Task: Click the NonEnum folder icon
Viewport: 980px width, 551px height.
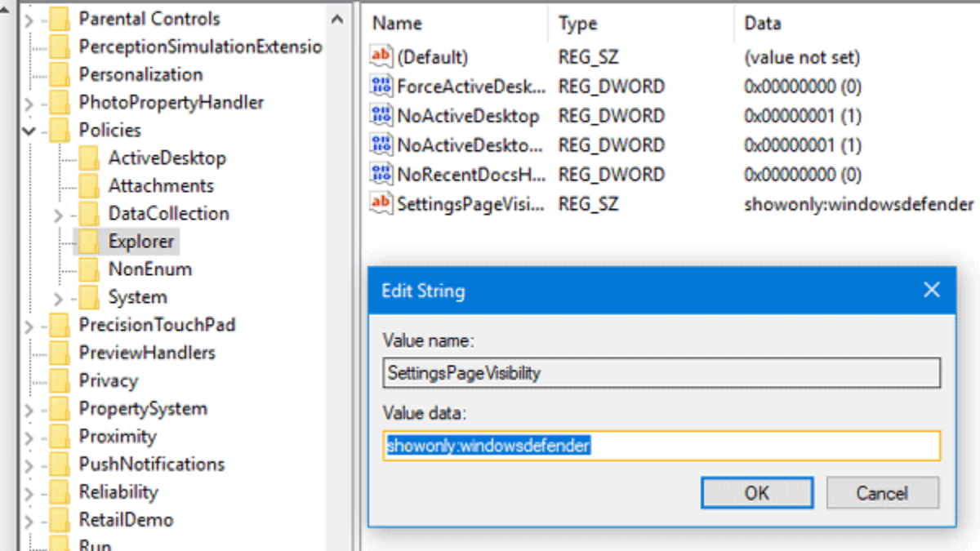Action: tap(88, 269)
